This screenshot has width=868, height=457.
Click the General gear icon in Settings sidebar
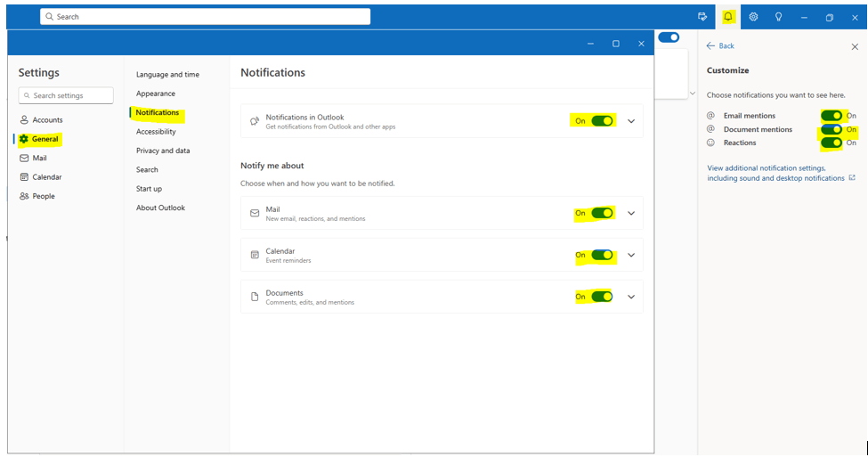pyautogui.click(x=23, y=139)
